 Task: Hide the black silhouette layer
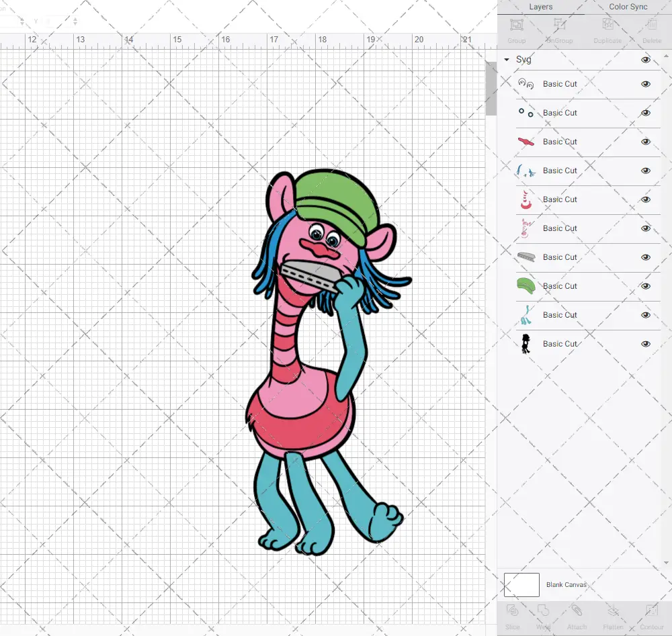645,344
